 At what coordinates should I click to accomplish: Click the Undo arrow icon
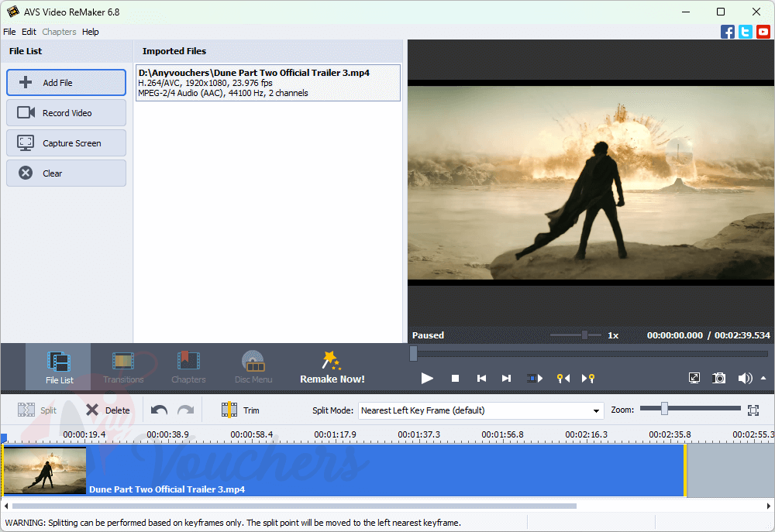160,409
